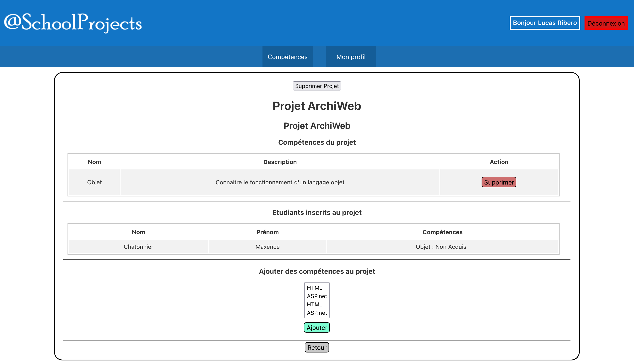Click the Supprimer Projet button
634x364 pixels.
click(317, 86)
